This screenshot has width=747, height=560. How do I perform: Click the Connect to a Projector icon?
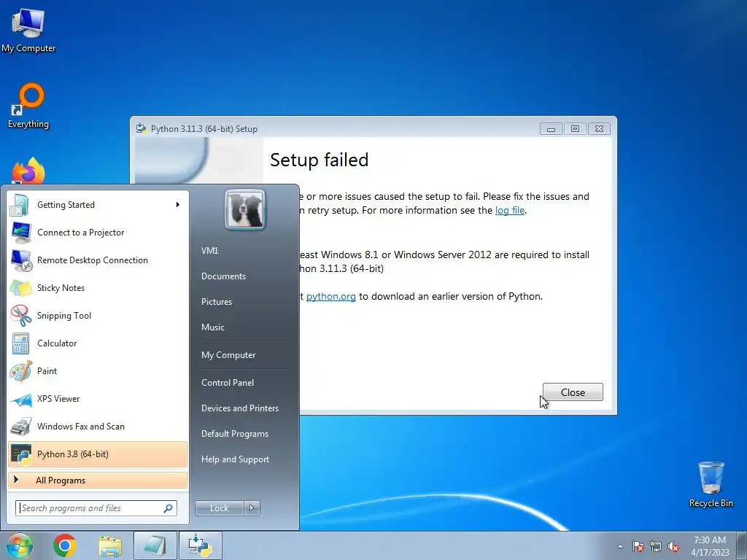[20, 233]
